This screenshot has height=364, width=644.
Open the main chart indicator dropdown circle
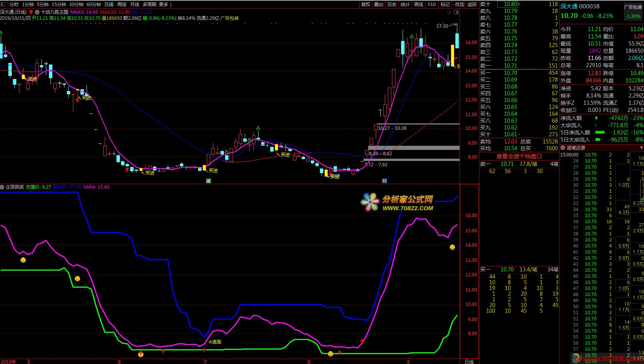(x=37, y=12)
